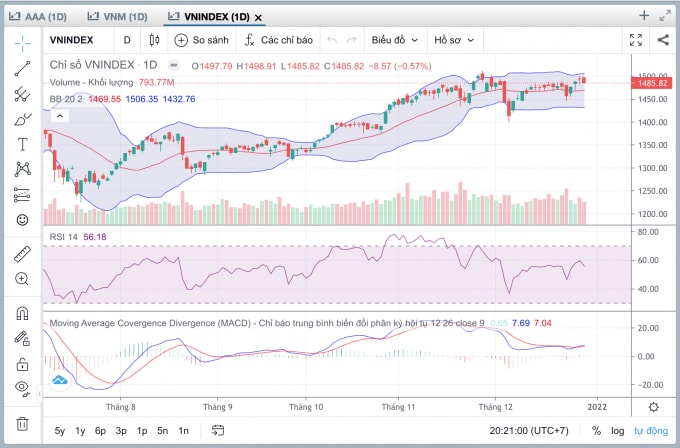Open chart settings gear icon
680x448 pixels.
(x=654, y=407)
